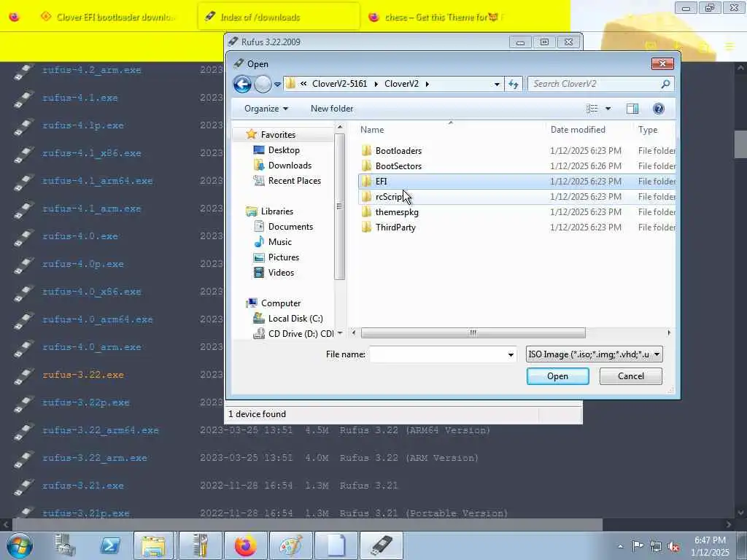Show hidden tray icons arrow

(620, 547)
